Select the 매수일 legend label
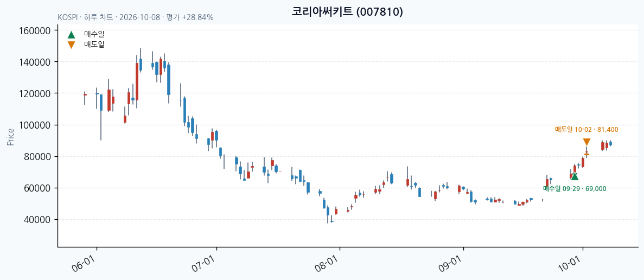The image size is (644, 280). point(94,35)
